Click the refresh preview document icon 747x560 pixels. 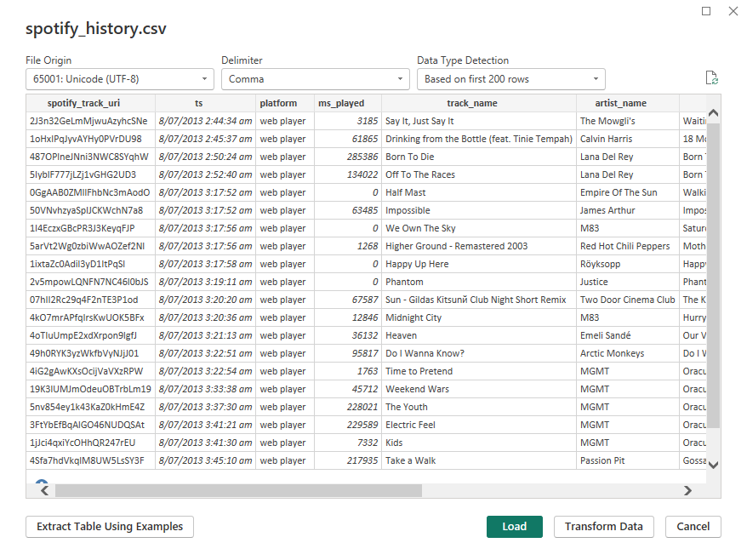[712, 77]
